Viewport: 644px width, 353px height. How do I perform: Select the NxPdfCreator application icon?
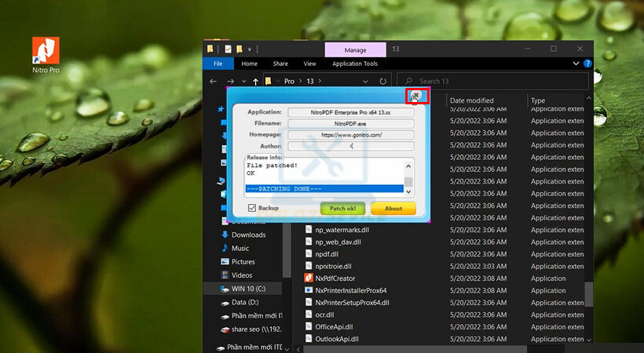(x=309, y=278)
